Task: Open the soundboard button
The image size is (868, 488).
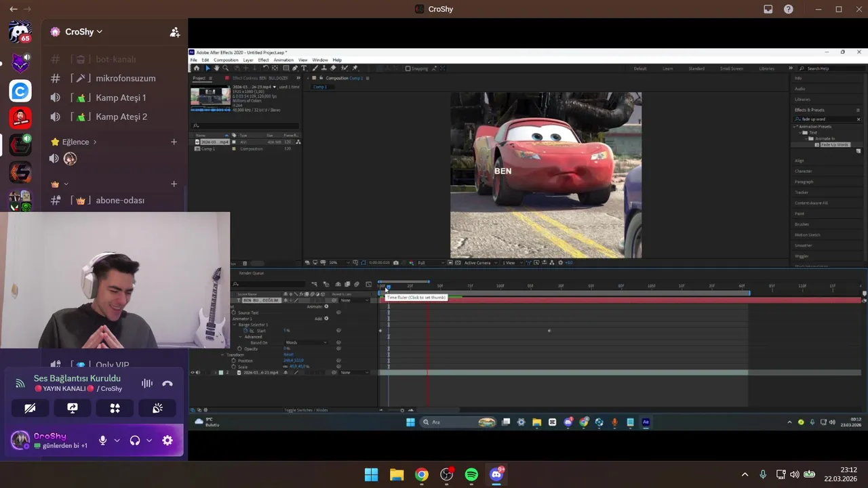Action: click(157, 408)
